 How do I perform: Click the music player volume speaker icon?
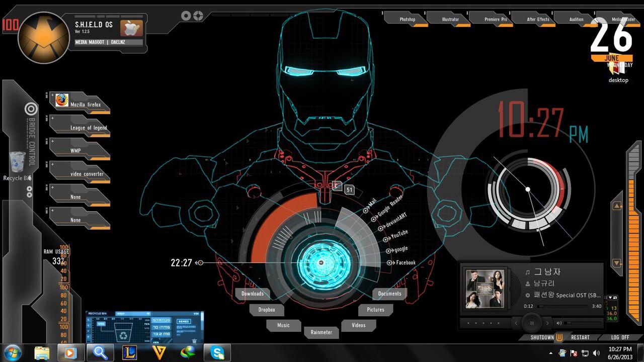[x=559, y=323]
